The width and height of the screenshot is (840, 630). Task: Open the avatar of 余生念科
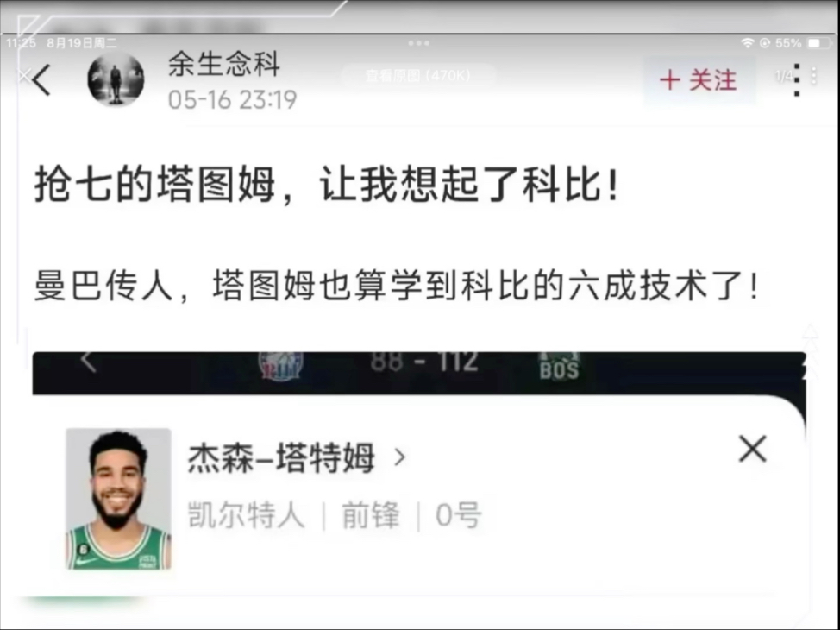116,79
